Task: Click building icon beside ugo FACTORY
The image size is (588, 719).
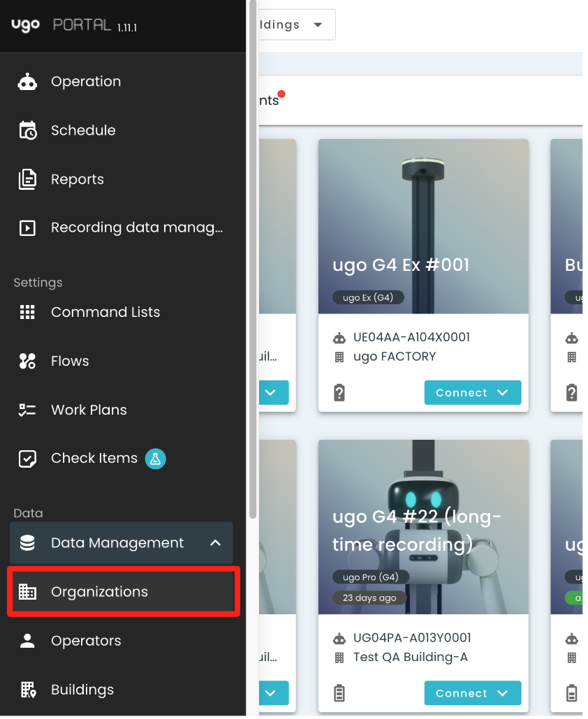Action: click(x=339, y=357)
